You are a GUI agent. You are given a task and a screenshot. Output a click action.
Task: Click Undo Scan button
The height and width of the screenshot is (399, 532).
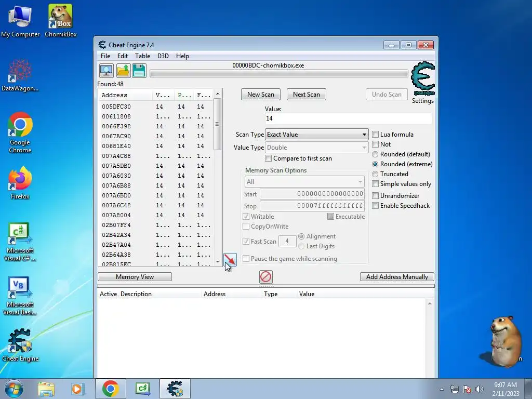click(x=387, y=95)
